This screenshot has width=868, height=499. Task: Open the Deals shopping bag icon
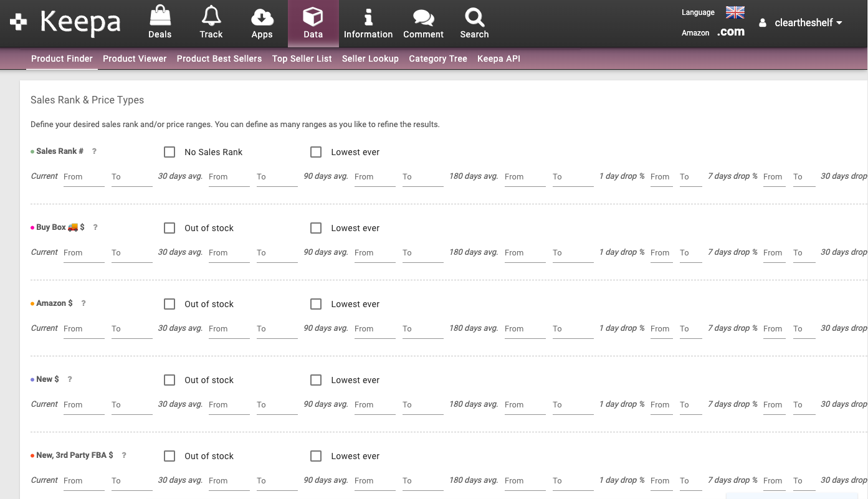160,16
